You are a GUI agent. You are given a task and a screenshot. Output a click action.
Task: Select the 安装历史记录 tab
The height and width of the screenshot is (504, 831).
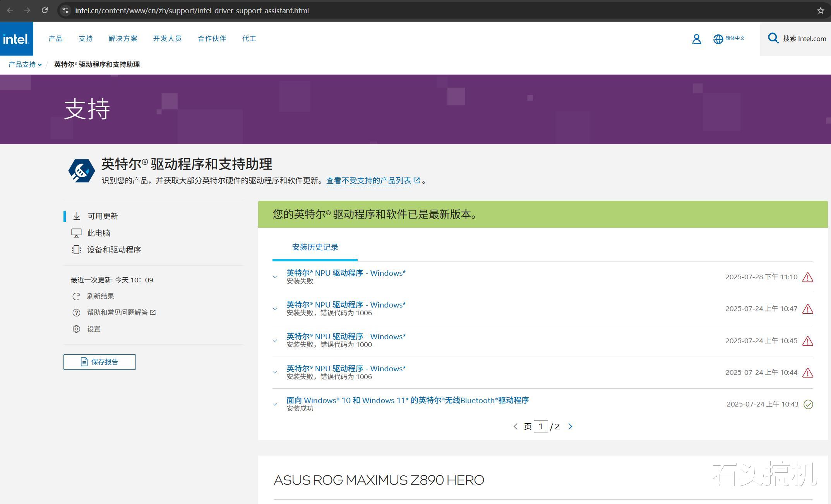tap(315, 247)
